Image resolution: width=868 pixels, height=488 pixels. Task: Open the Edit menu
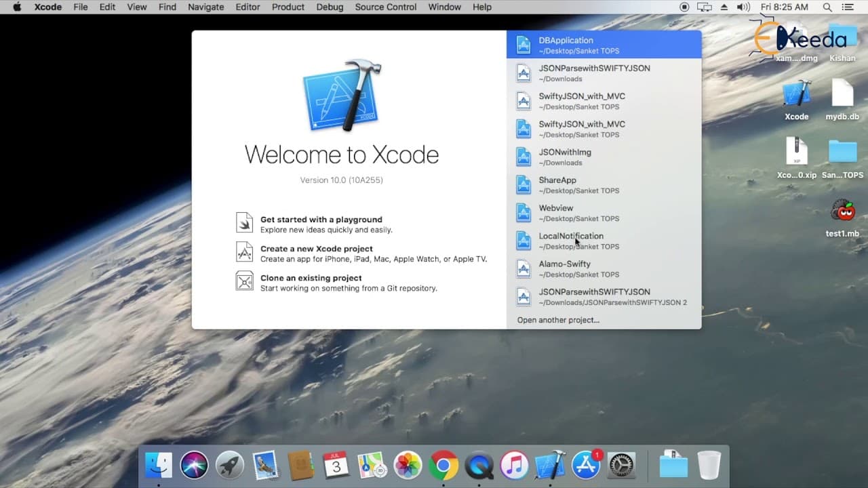pyautogui.click(x=107, y=7)
